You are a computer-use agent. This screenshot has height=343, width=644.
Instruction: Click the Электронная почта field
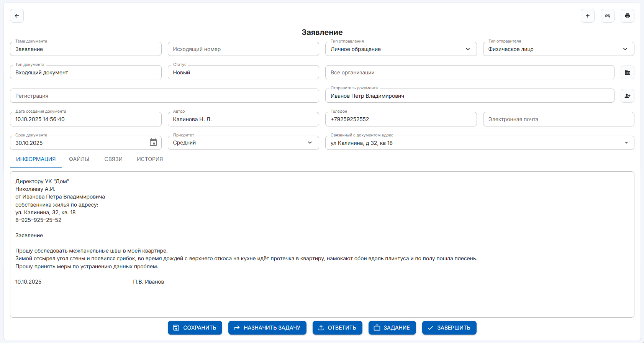pyautogui.click(x=558, y=119)
